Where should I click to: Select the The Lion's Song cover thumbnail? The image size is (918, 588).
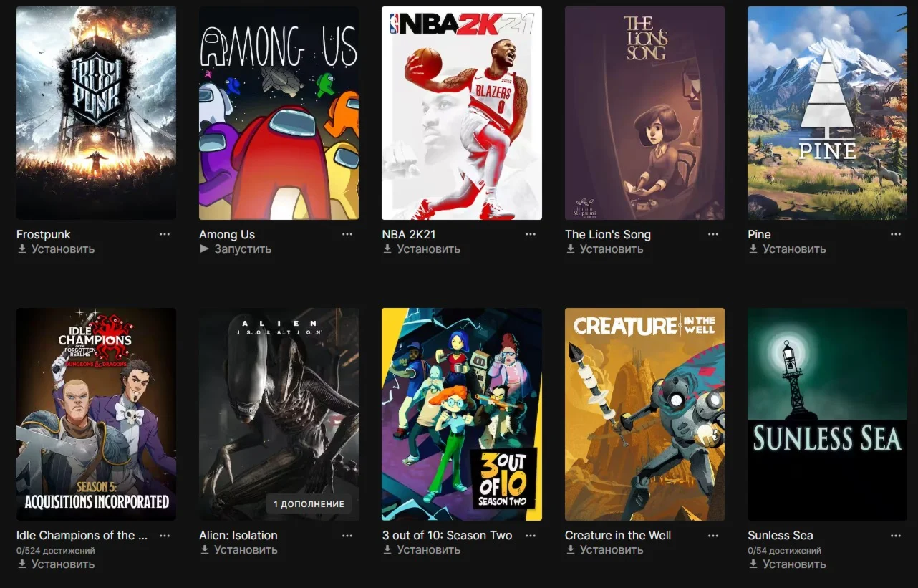pos(644,113)
